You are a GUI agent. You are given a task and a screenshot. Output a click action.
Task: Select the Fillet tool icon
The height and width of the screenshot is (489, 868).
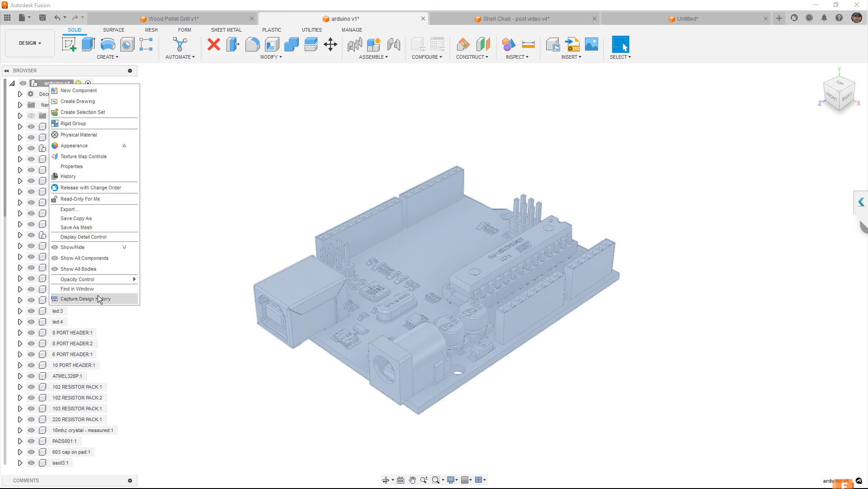pyautogui.click(x=252, y=44)
